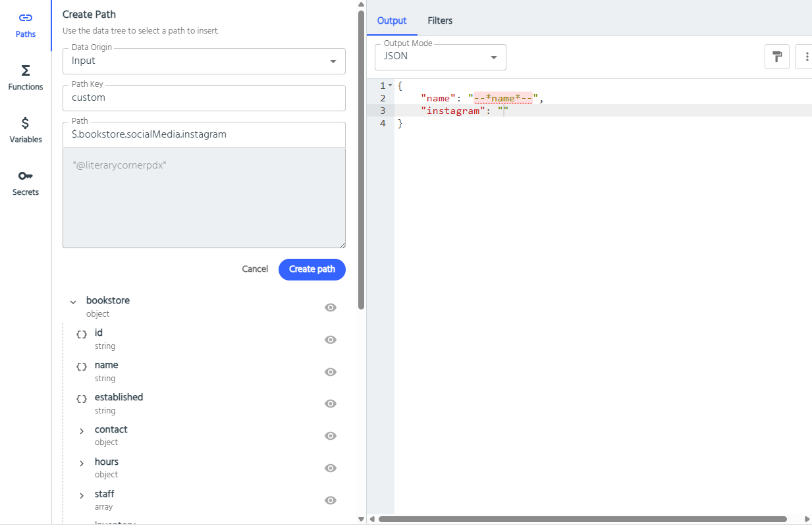
Task: Toggle the eye icon for bookstore
Action: (x=331, y=307)
